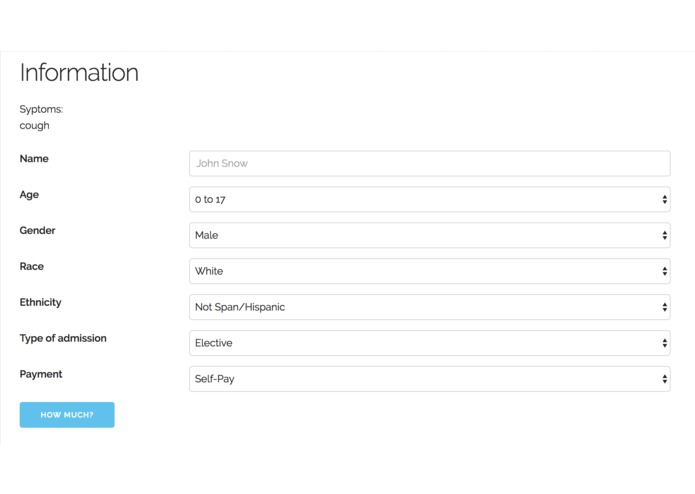
Task: Click the Name input field
Action: 429,163
